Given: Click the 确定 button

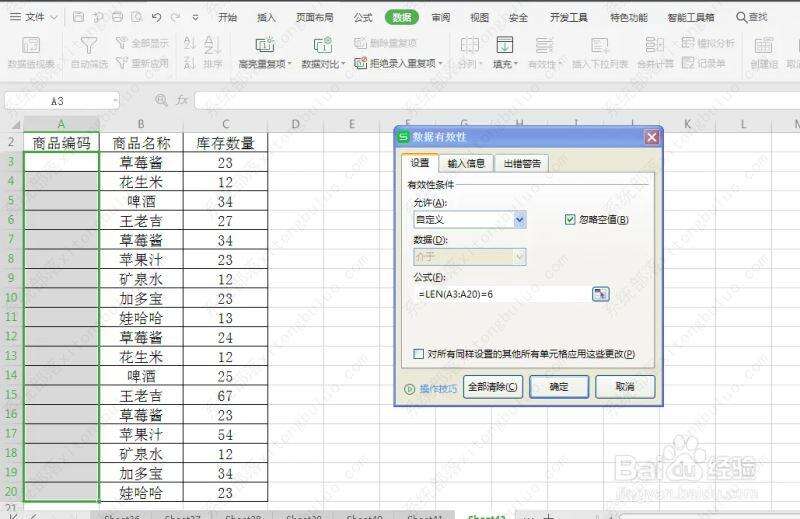Looking at the screenshot, I should 559,387.
